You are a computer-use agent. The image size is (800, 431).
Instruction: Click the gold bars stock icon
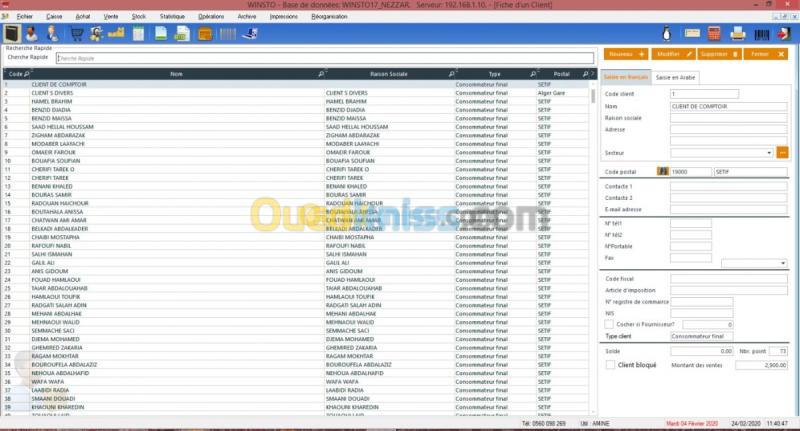coord(116,34)
